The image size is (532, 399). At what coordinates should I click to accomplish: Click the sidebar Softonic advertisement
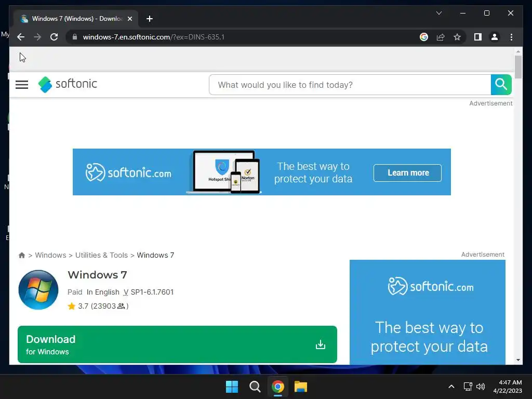[x=428, y=312]
